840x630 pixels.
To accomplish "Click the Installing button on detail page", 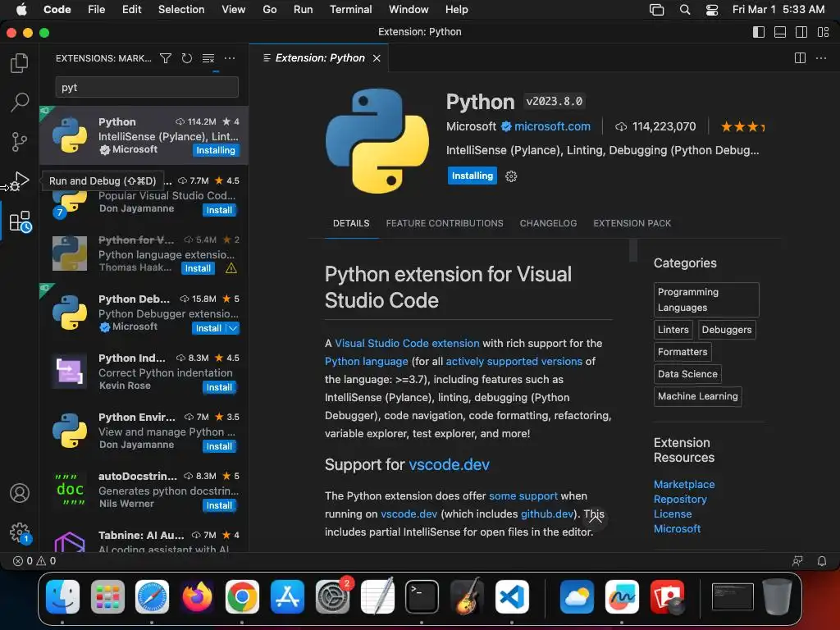I will coord(472,176).
